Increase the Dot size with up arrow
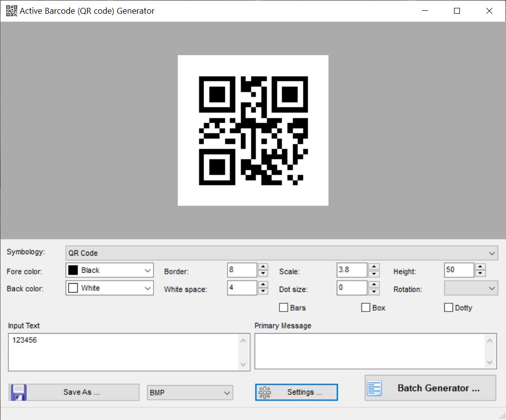The height and width of the screenshot is (420, 506). point(373,285)
